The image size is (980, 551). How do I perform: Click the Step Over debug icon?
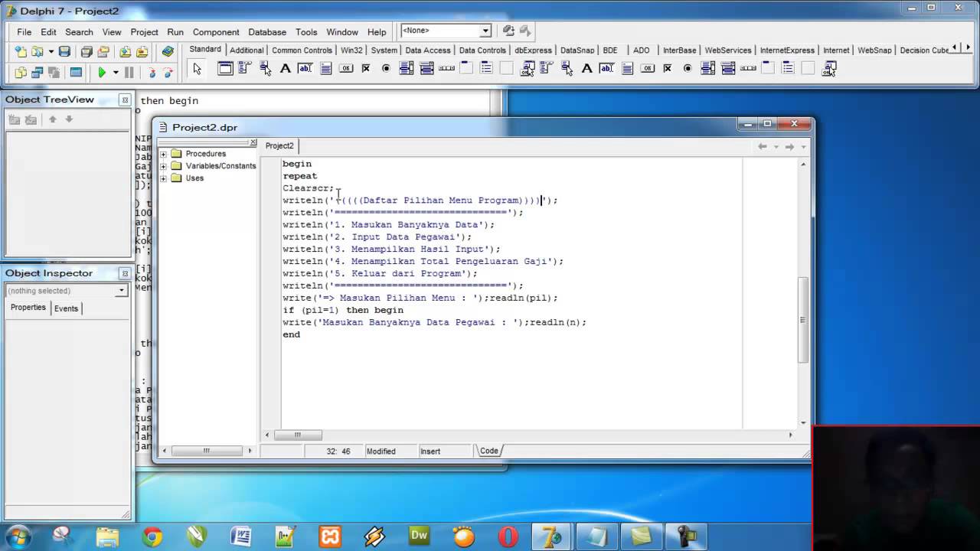click(168, 73)
